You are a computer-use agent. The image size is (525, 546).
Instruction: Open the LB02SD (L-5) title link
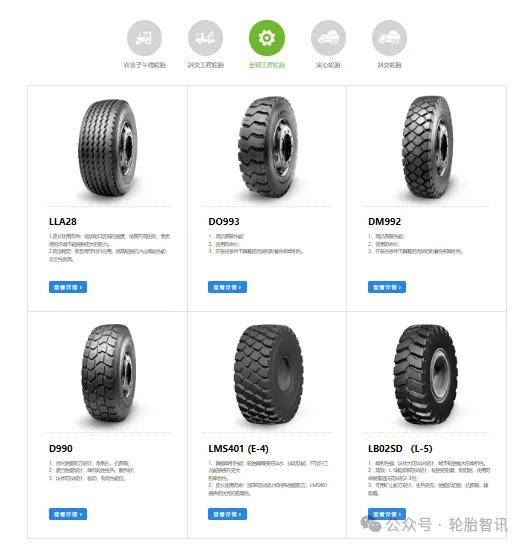(400, 448)
